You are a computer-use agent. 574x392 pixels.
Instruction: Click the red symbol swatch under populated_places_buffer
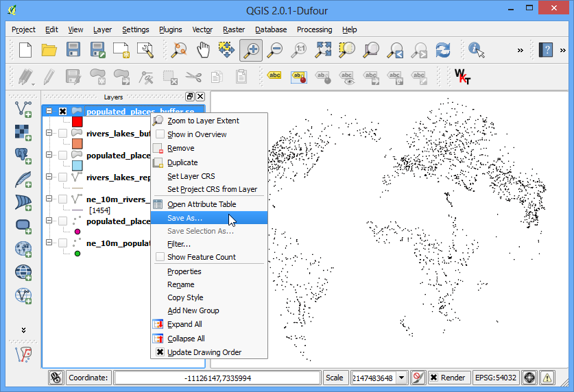click(77, 122)
